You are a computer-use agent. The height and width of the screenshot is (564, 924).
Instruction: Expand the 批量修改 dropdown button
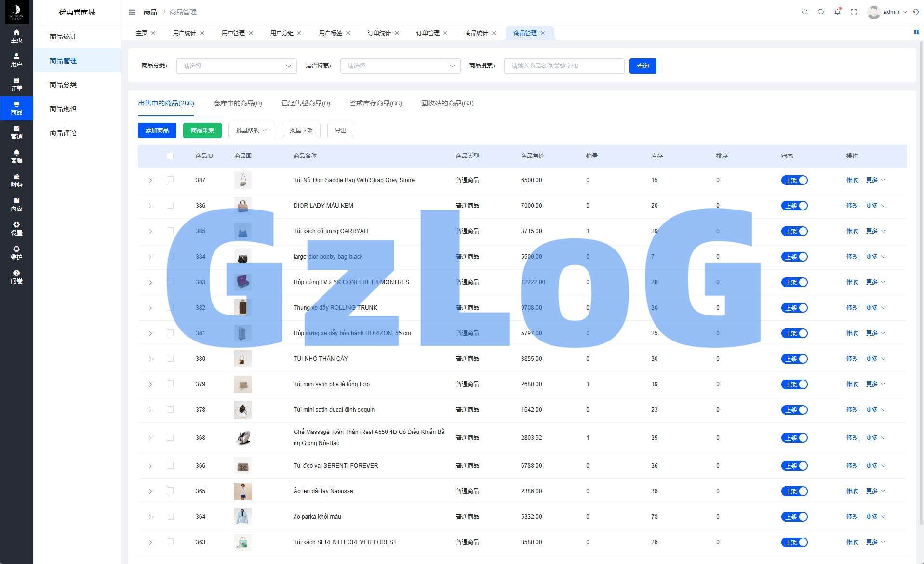[251, 131]
